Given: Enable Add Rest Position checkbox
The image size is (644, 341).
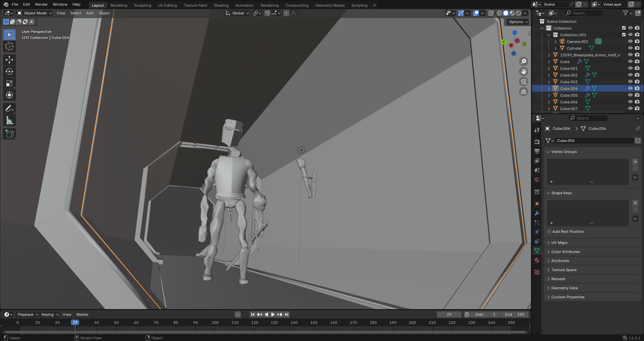Looking at the screenshot, I should (549, 232).
